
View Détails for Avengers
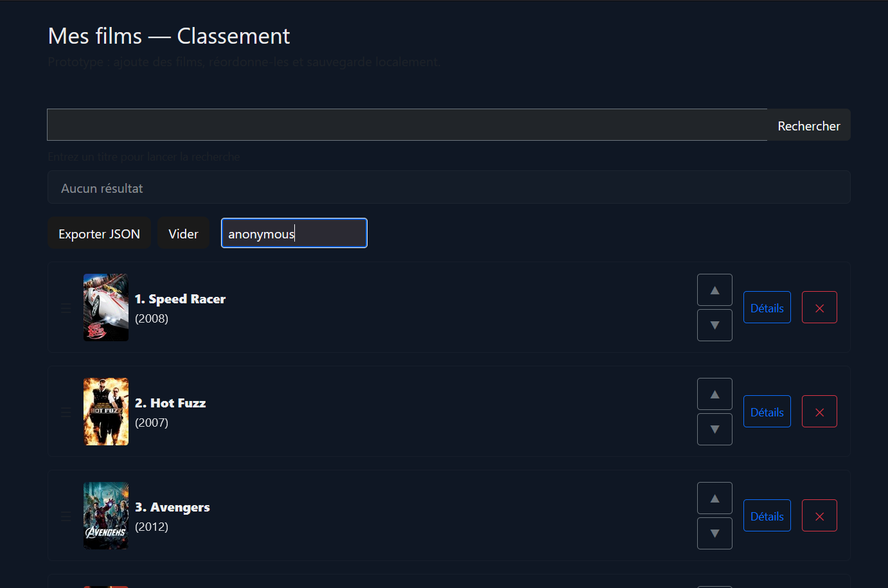click(767, 516)
